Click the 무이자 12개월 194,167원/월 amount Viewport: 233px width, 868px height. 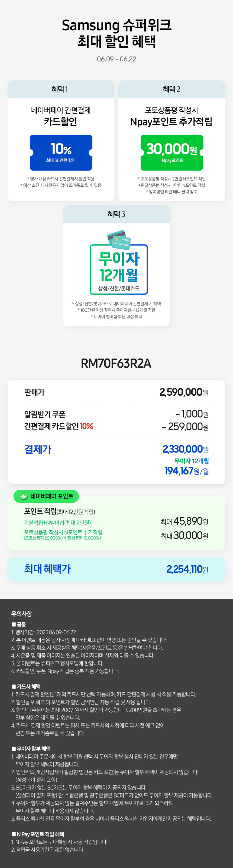point(186,471)
